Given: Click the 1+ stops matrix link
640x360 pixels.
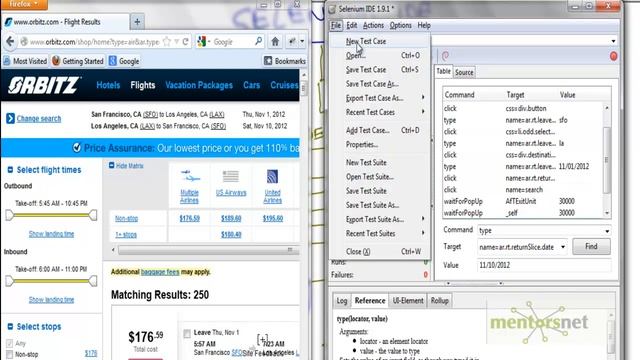Looking at the screenshot, I should coord(126,235).
